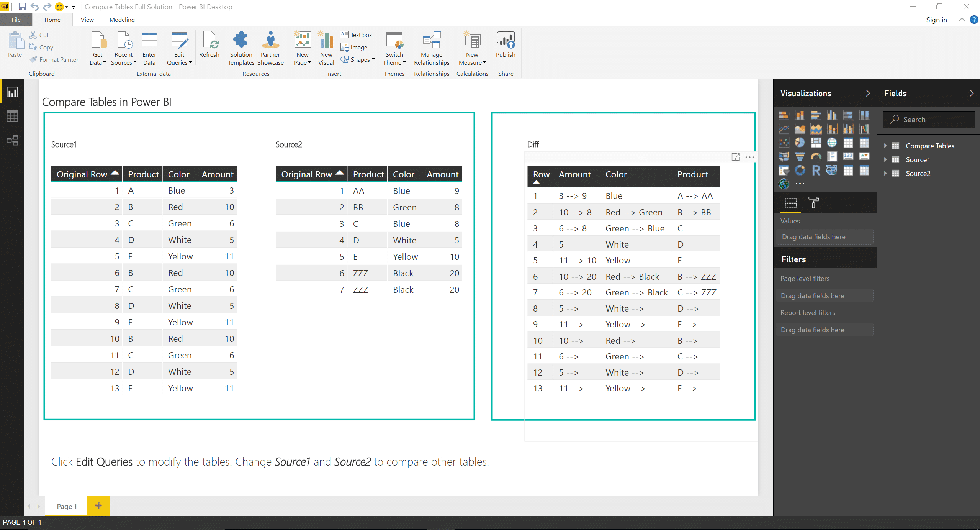The height and width of the screenshot is (530, 980).
Task: Open Diff visual more options ellipsis
Action: [x=750, y=157]
